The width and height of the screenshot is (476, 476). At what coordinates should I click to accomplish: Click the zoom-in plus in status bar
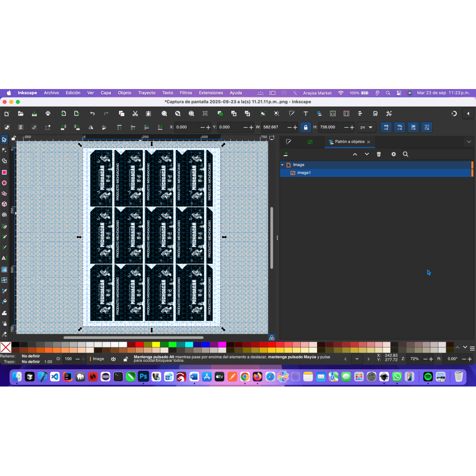click(431, 359)
